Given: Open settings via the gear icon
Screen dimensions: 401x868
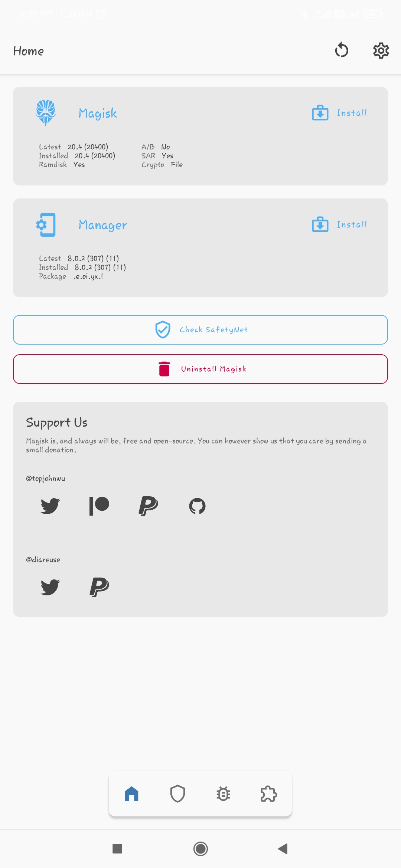Looking at the screenshot, I should 381,50.
